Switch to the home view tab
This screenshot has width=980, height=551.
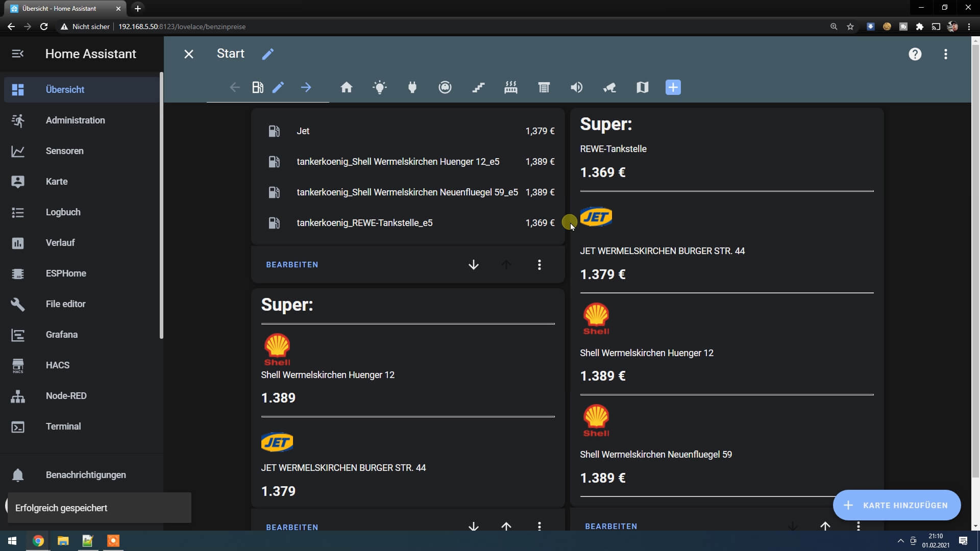click(347, 87)
